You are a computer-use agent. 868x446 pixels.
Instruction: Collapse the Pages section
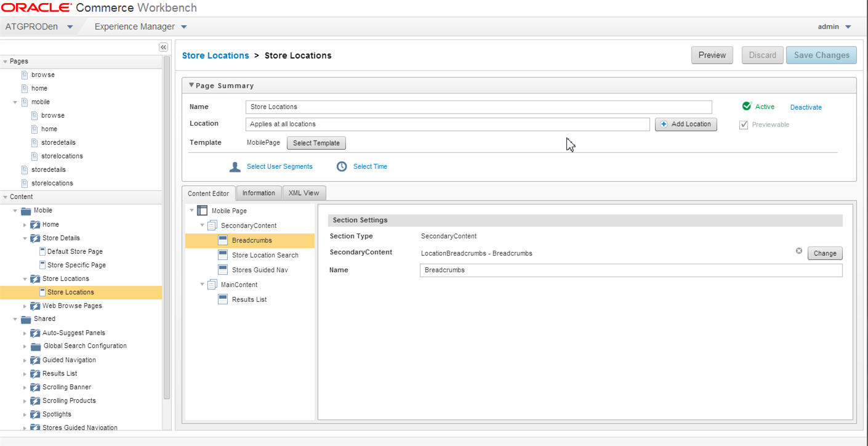click(x=6, y=62)
